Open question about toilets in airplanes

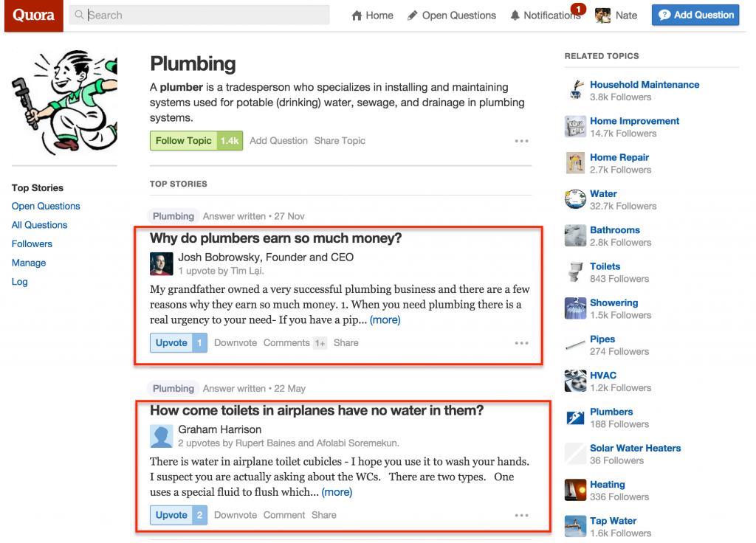coord(317,410)
